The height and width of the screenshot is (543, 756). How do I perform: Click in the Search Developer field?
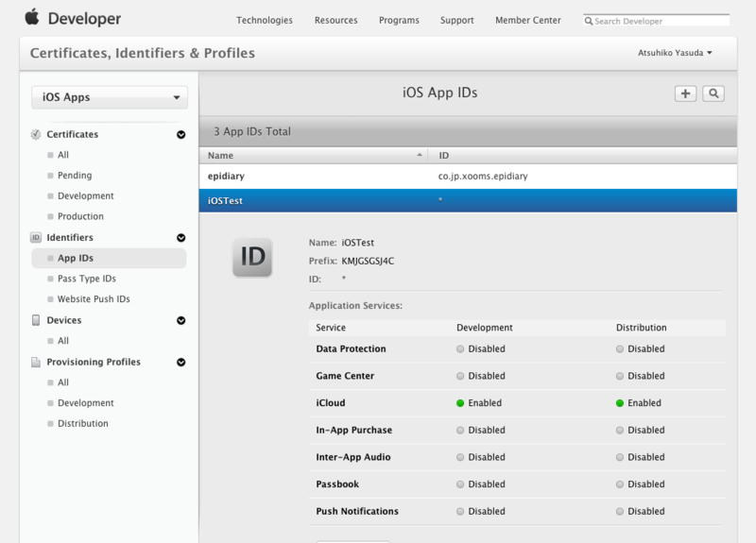656,21
